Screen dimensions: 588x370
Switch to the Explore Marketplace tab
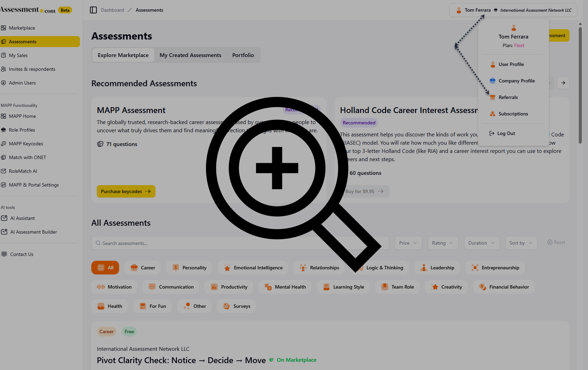[123, 55]
